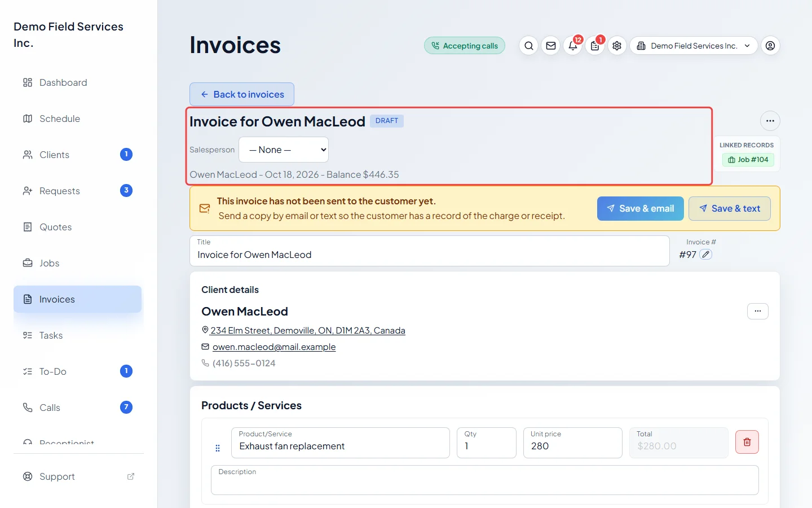Click the Qty input field

click(487, 443)
